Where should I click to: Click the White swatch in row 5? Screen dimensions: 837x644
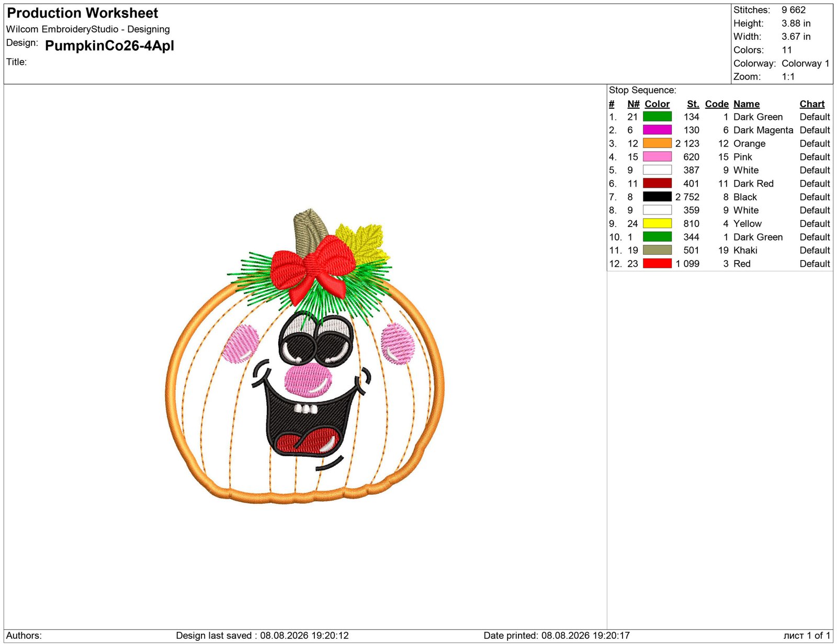click(657, 170)
